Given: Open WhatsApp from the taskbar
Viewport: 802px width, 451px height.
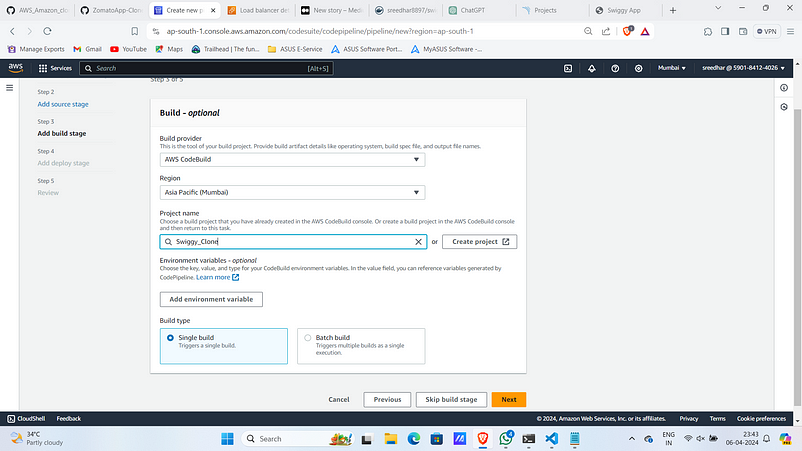Looking at the screenshot, I should [x=506, y=439].
